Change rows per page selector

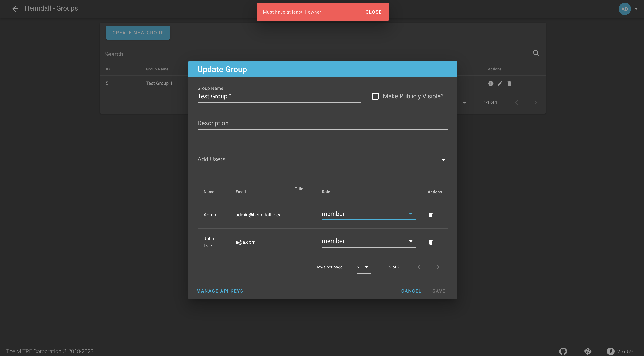coord(363,267)
